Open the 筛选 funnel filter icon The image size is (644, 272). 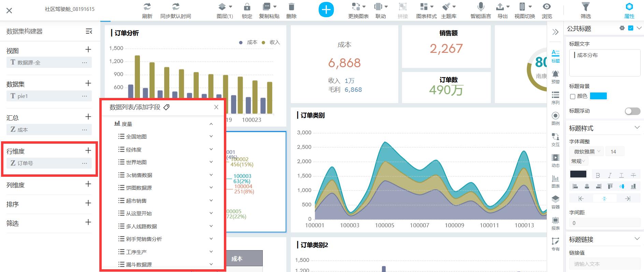(585, 7)
